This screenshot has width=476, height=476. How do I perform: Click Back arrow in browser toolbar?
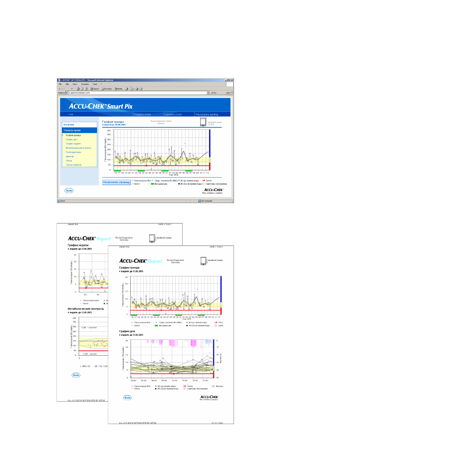62,89
